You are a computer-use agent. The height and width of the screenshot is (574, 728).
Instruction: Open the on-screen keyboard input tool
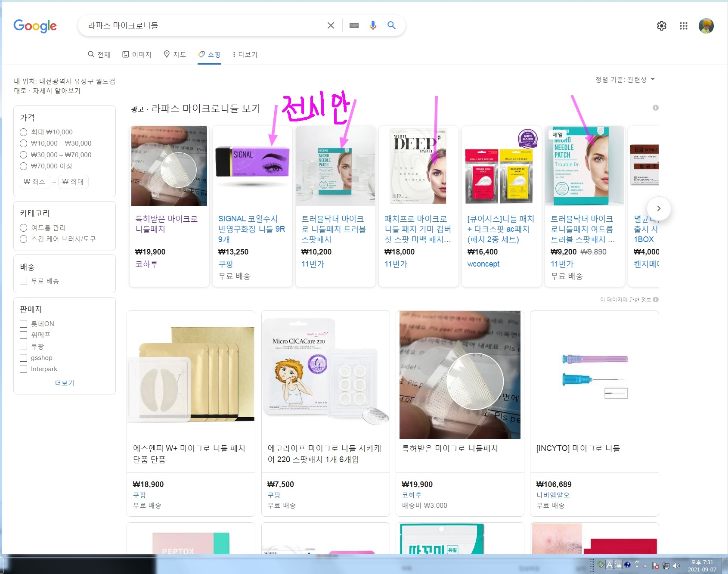tap(354, 25)
